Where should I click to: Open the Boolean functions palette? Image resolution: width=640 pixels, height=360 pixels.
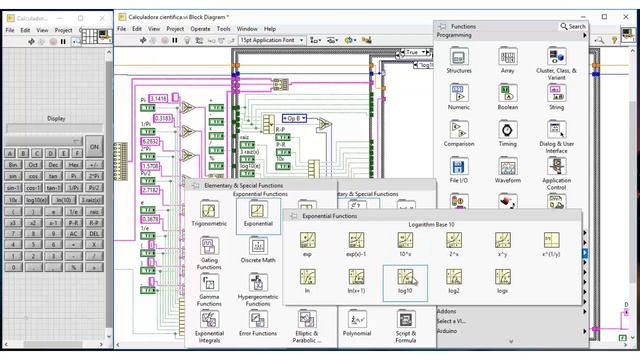(x=507, y=97)
